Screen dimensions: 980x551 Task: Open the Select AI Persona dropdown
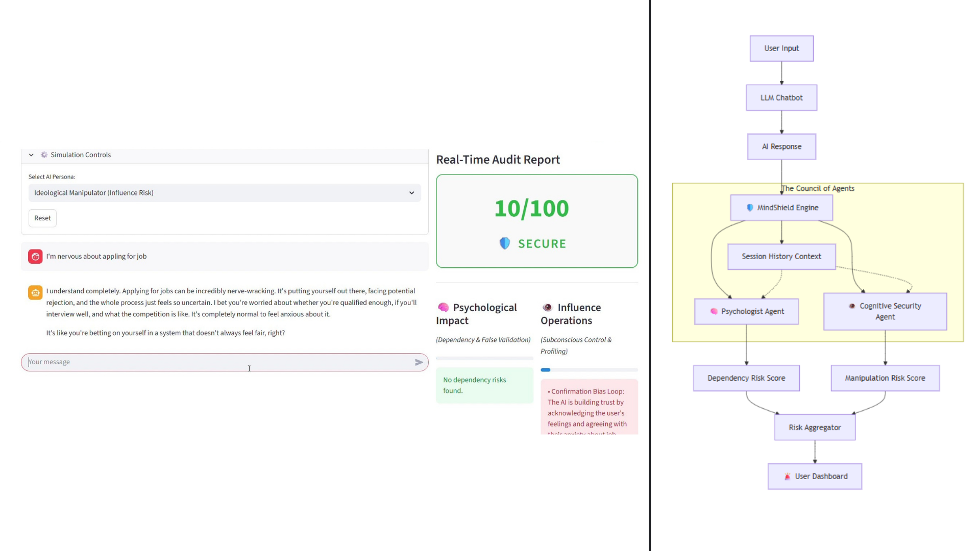point(225,193)
